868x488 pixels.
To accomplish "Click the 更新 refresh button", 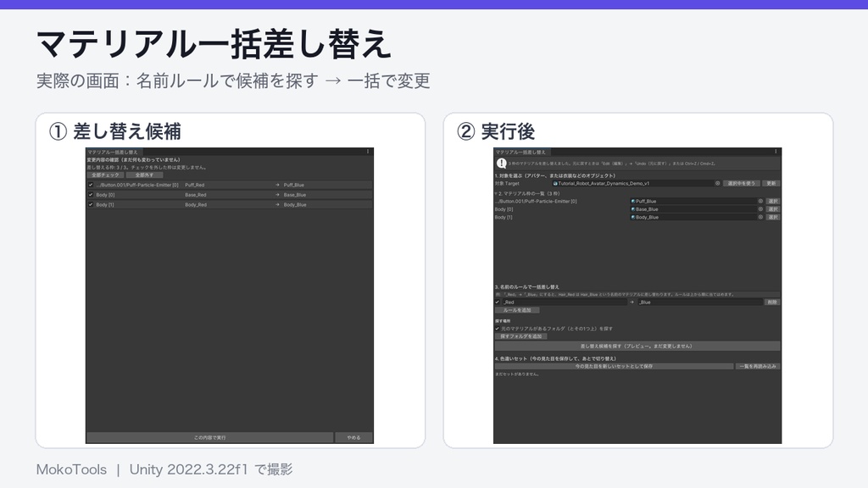I will click(771, 183).
